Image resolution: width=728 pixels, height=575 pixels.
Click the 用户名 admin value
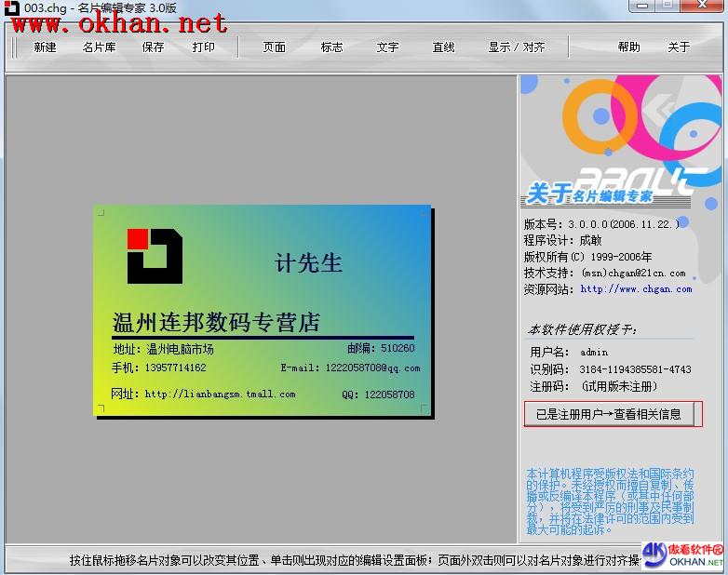point(594,352)
